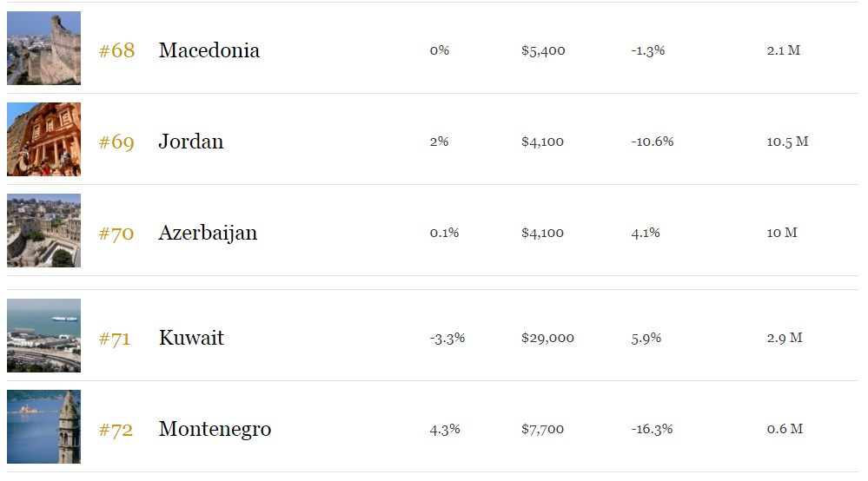Select rank number #70

click(116, 233)
